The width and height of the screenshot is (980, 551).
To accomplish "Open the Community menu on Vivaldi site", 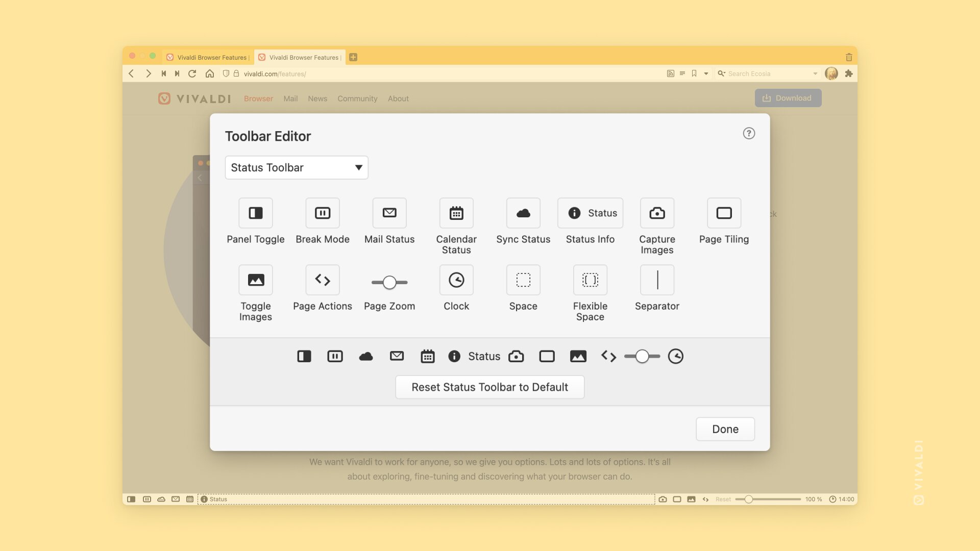I will pos(357,98).
